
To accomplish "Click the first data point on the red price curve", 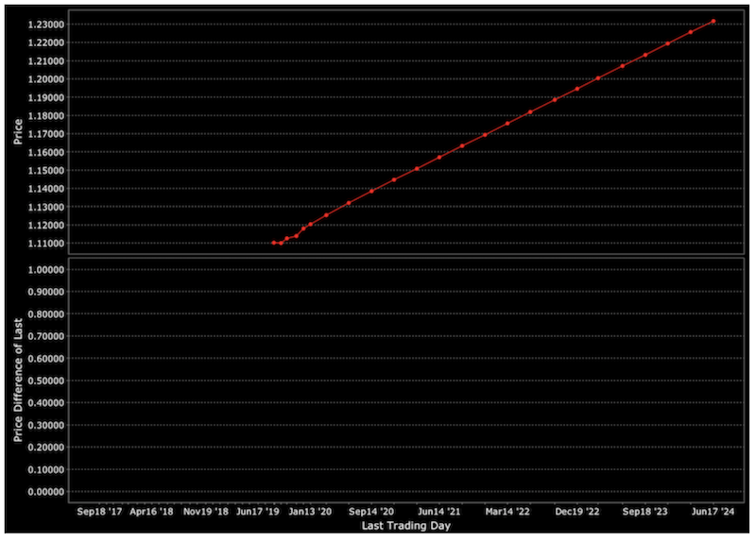I will pos(273,243).
